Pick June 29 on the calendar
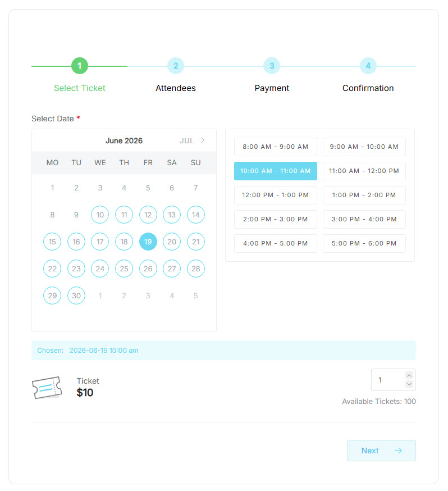This screenshot has height=491, width=448. [52, 295]
